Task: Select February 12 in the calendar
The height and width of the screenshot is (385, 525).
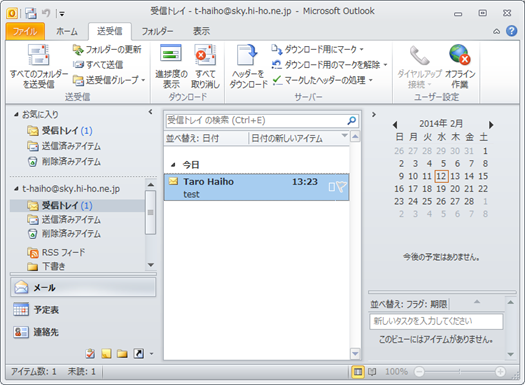Action: pos(441,176)
